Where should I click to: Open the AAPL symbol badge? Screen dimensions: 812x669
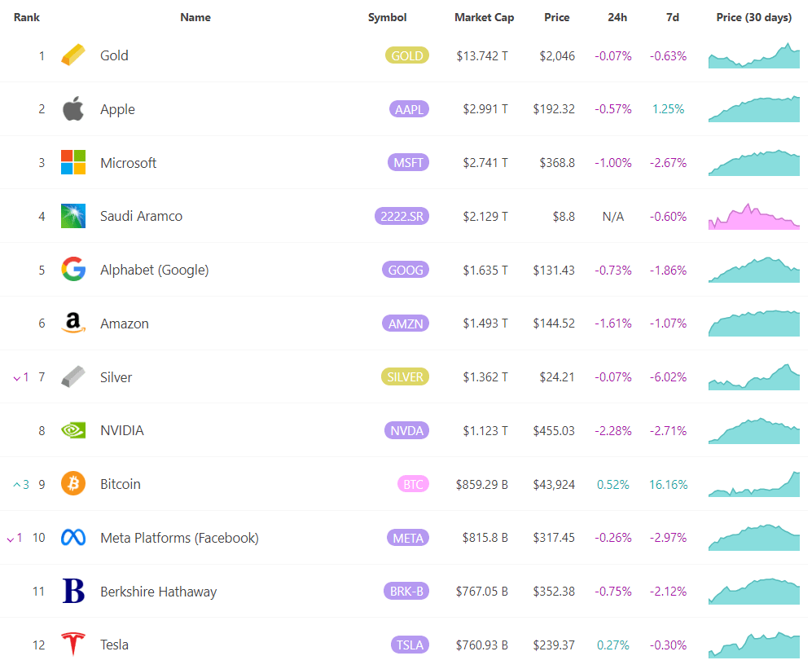(x=408, y=108)
